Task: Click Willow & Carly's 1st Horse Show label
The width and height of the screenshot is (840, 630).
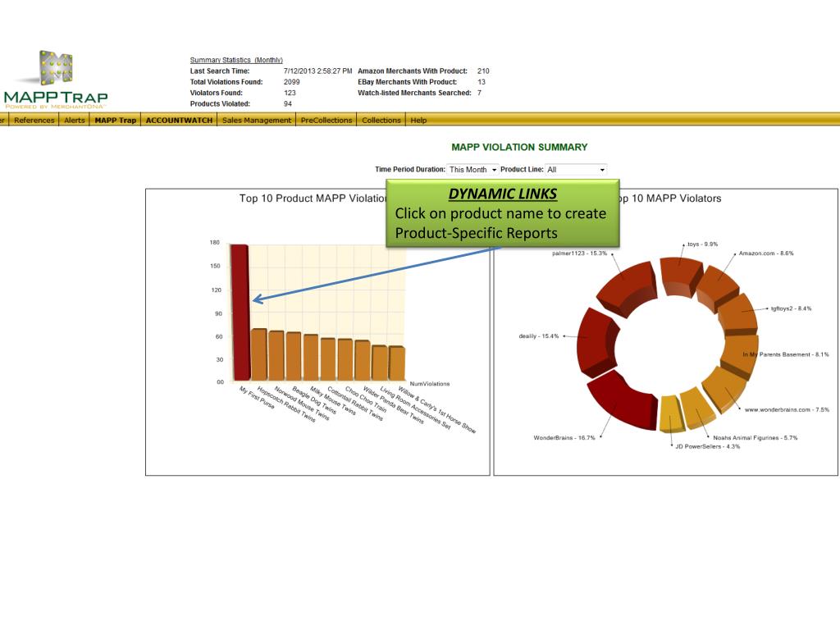Action: [x=436, y=409]
